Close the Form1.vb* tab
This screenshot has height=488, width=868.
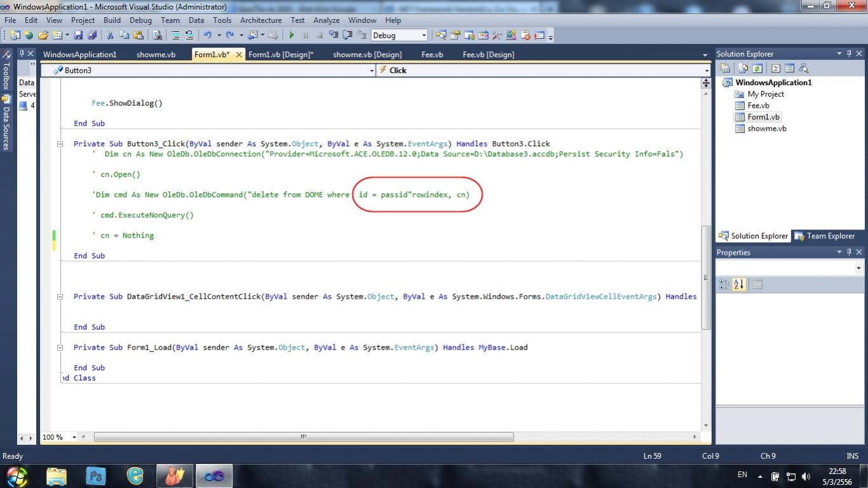pos(239,55)
